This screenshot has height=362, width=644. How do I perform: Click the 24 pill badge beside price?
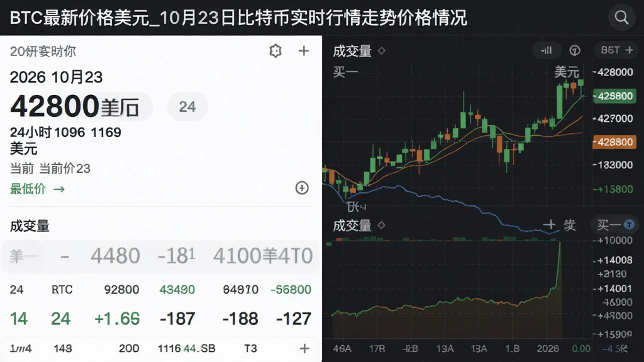(x=187, y=107)
